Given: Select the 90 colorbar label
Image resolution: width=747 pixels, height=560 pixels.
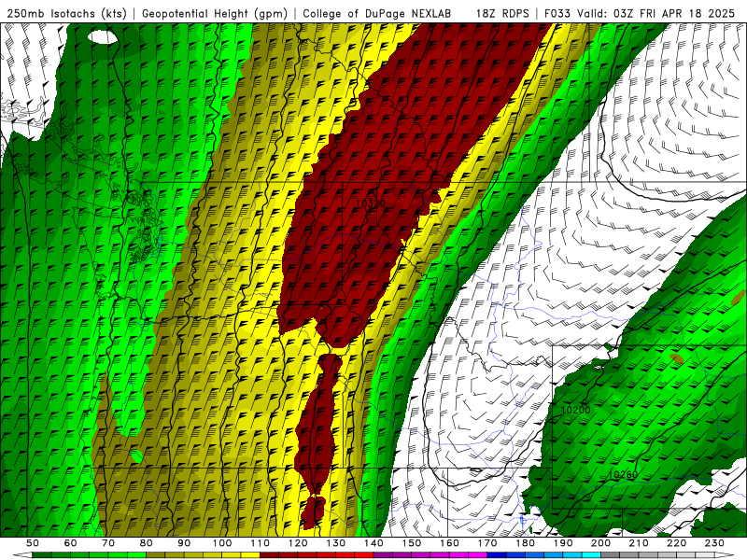Looking at the screenshot, I should (x=184, y=543).
